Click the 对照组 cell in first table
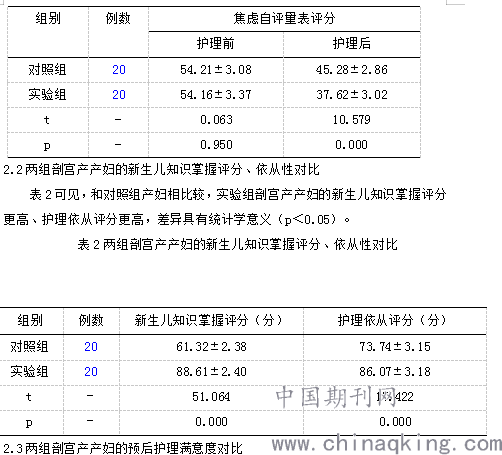The image size is (502, 455). tap(47, 70)
